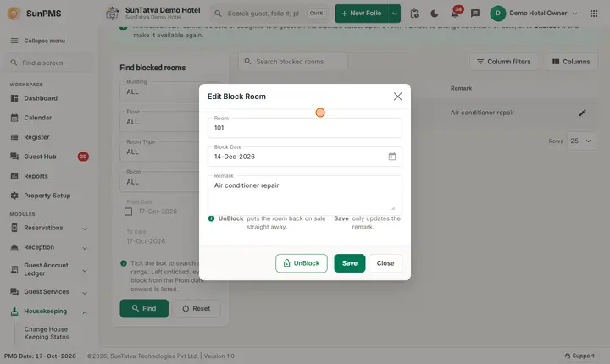Click the Room field showing 101

305,128
